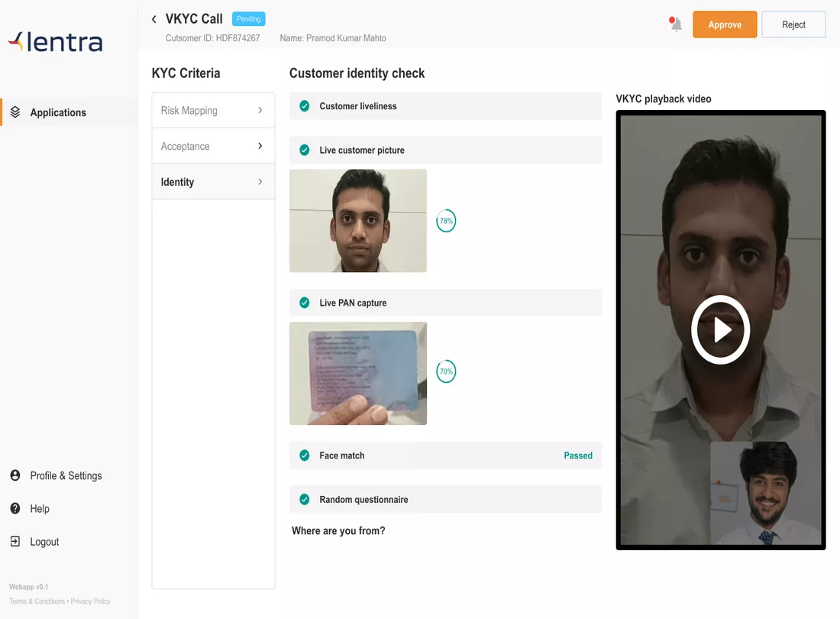Click the Profile & Settings person icon
840x619 pixels.
coord(15,475)
